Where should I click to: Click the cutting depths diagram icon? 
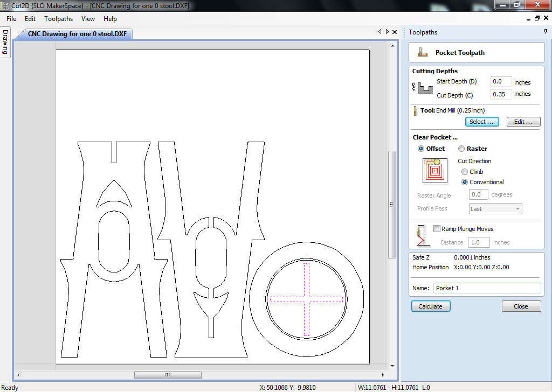tap(423, 88)
